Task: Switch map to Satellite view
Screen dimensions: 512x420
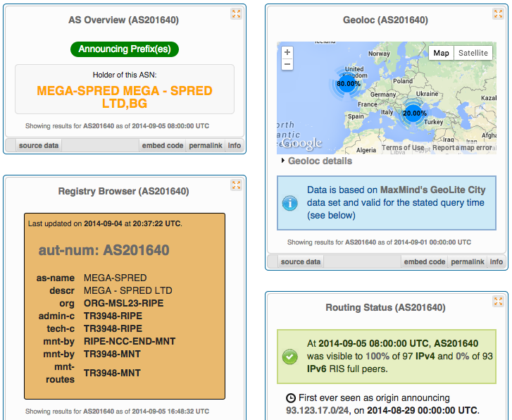Action: [473, 53]
